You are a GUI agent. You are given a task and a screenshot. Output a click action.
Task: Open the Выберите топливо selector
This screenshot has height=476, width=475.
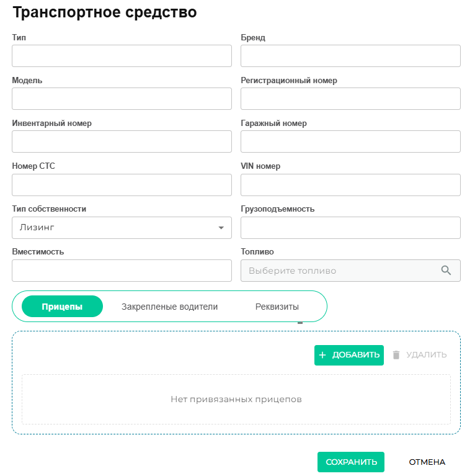click(x=350, y=271)
